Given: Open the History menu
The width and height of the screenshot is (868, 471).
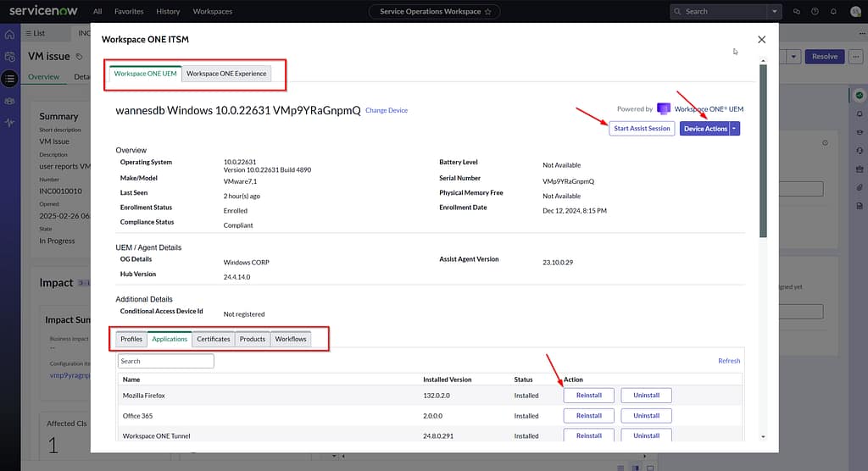Looking at the screenshot, I should click(168, 11).
